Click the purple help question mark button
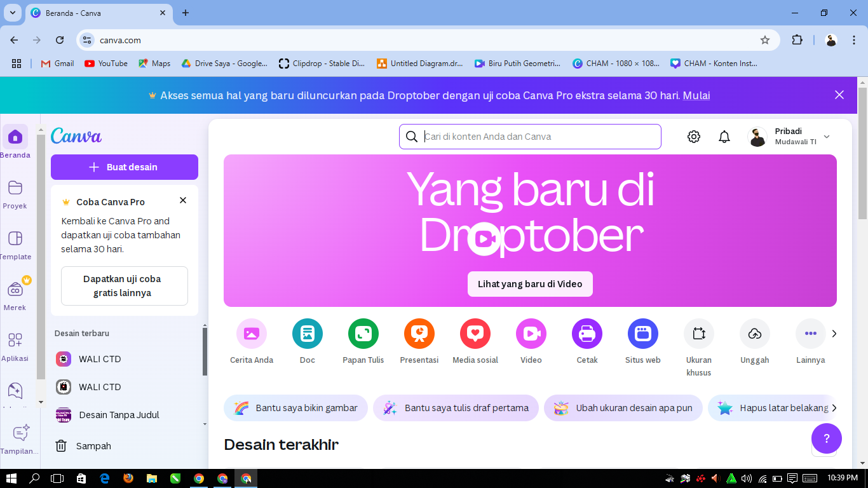 (x=827, y=438)
